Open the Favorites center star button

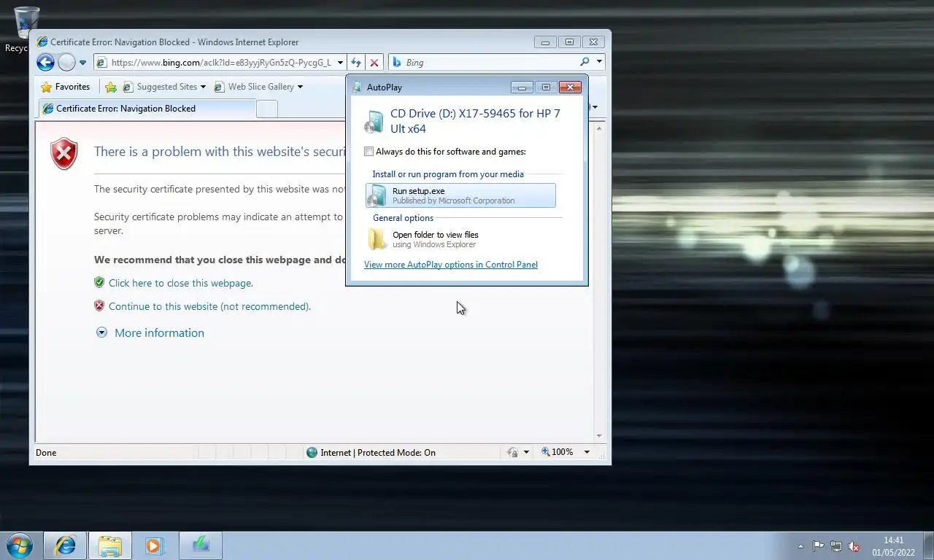pyautogui.click(x=66, y=87)
